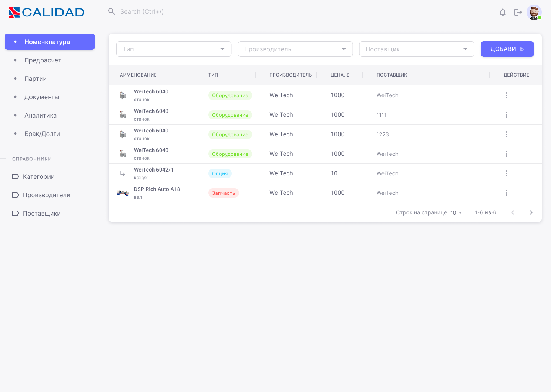551x392 pixels.
Task: Click the logout icon in header
Action: coord(518,12)
